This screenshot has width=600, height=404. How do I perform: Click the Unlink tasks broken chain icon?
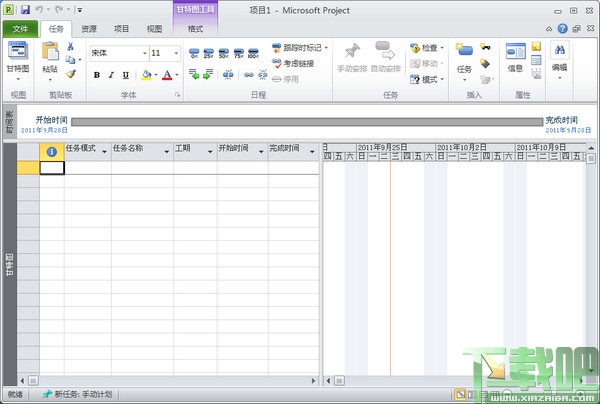click(262, 75)
